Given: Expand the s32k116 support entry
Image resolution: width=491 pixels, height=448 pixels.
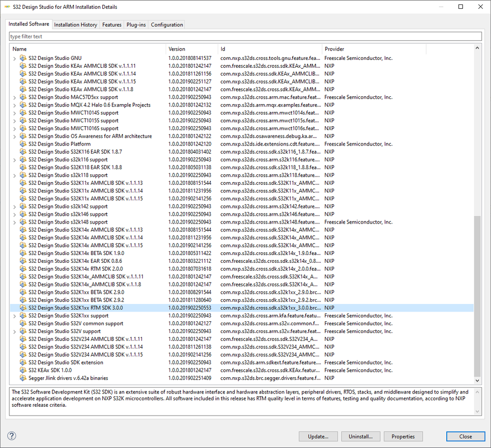Looking at the screenshot, I should (14, 160).
